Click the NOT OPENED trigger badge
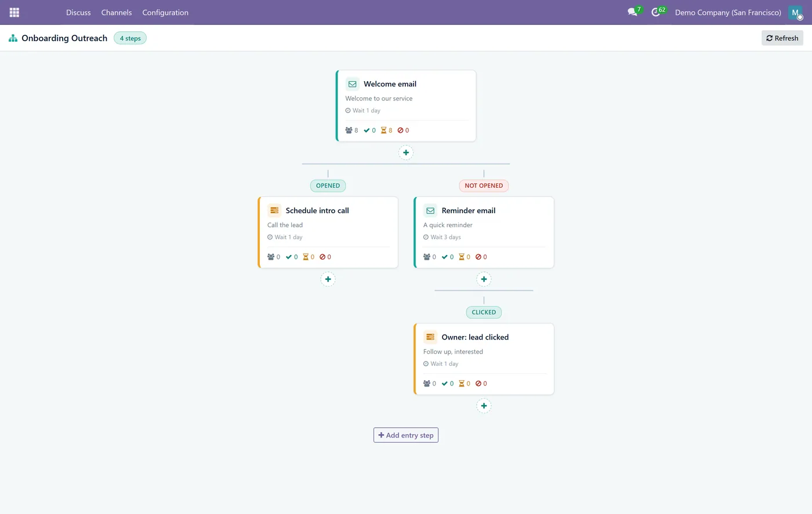This screenshot has width=812, height=514. coord(484,186)
